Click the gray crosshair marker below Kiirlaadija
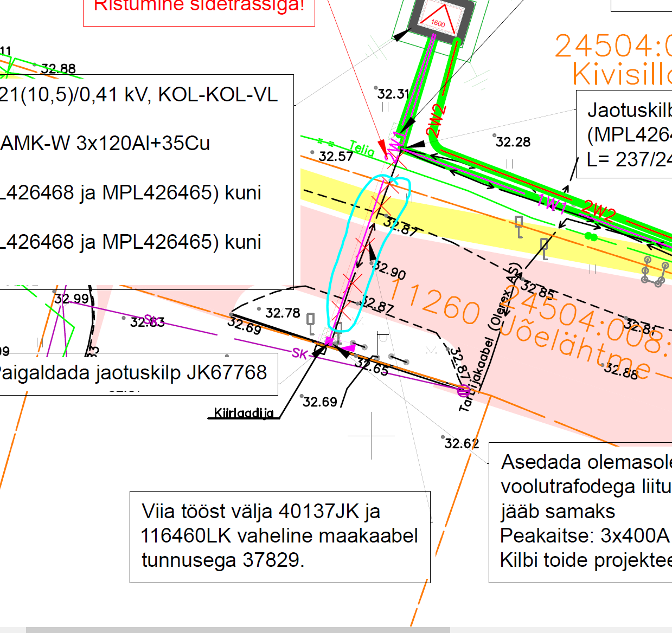Image resolution: width=672 pixels, height=633 pixels. (x=372, y=435)
